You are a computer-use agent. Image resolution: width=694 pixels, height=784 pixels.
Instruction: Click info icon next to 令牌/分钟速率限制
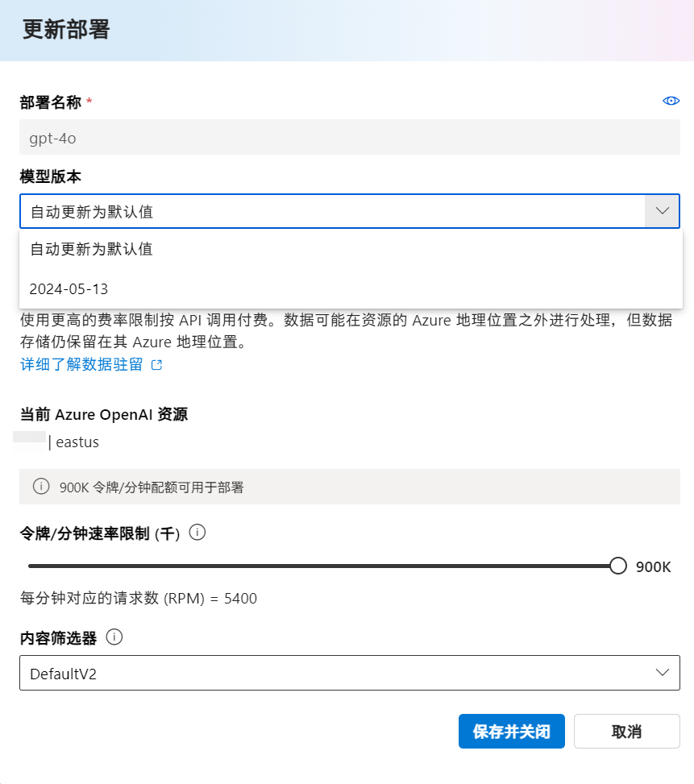pos(197,532)
